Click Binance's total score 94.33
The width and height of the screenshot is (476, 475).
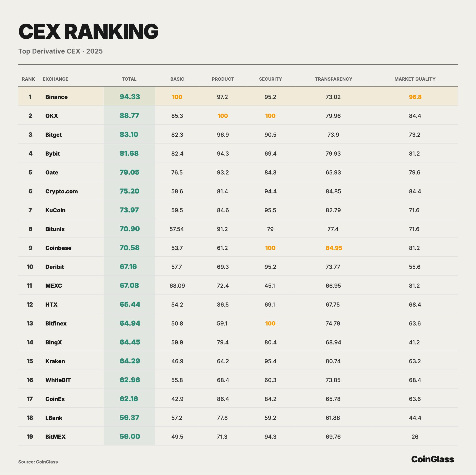click(130, 97)
